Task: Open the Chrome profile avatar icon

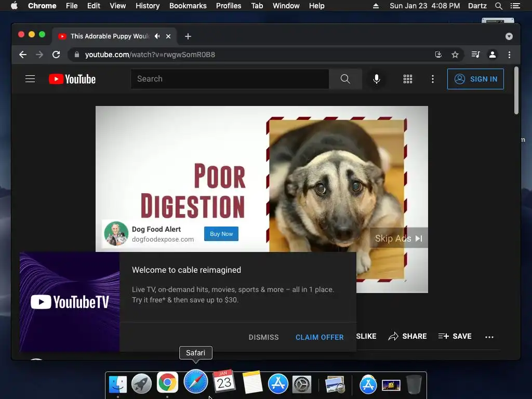Action: [x=493, y=55]
